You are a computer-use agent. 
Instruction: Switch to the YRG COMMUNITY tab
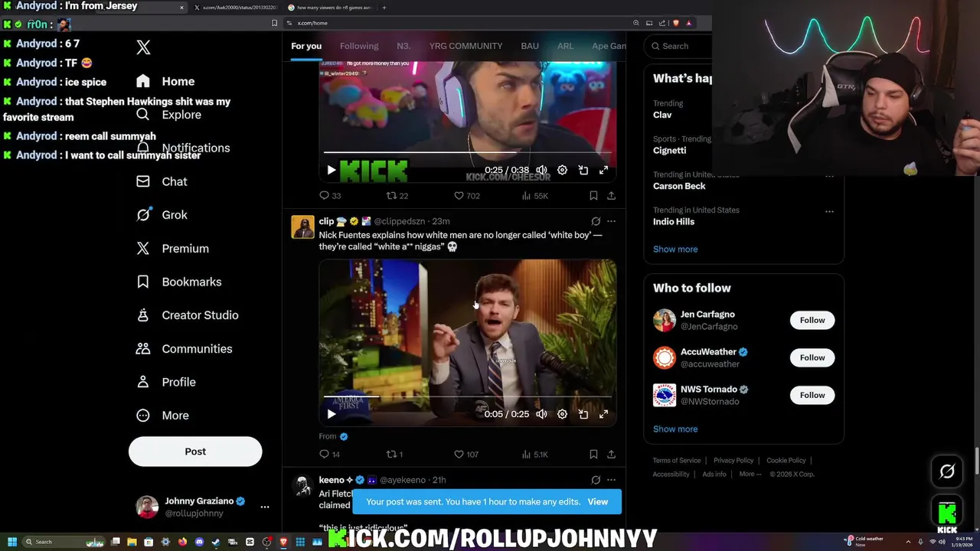point(465,46)
